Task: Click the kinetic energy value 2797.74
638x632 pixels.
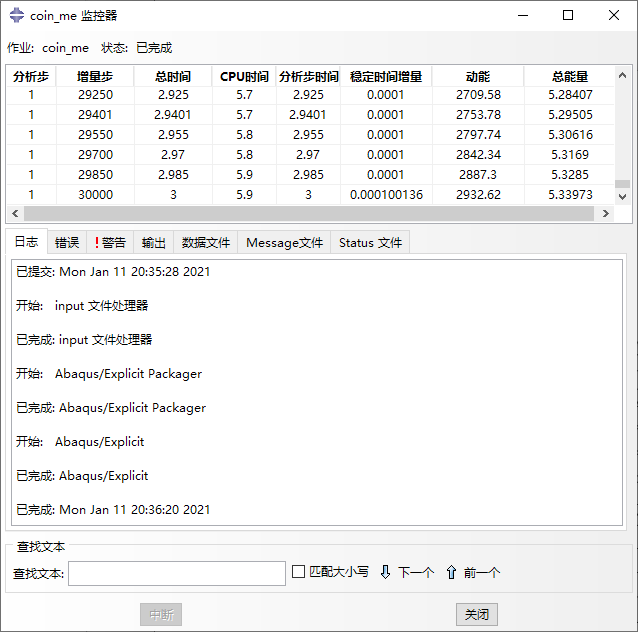Action: click(478, 134)
